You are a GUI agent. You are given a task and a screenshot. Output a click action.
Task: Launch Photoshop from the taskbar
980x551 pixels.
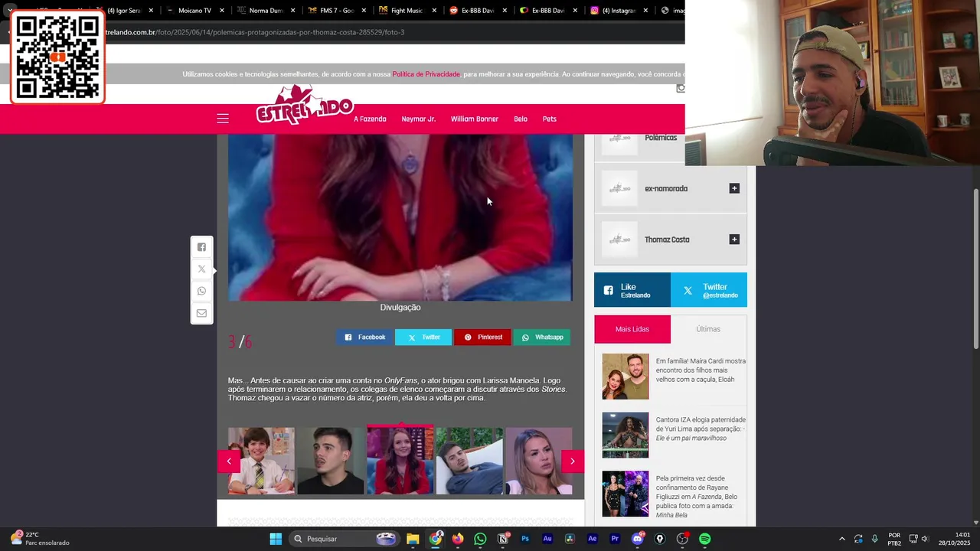coord(525,539)
